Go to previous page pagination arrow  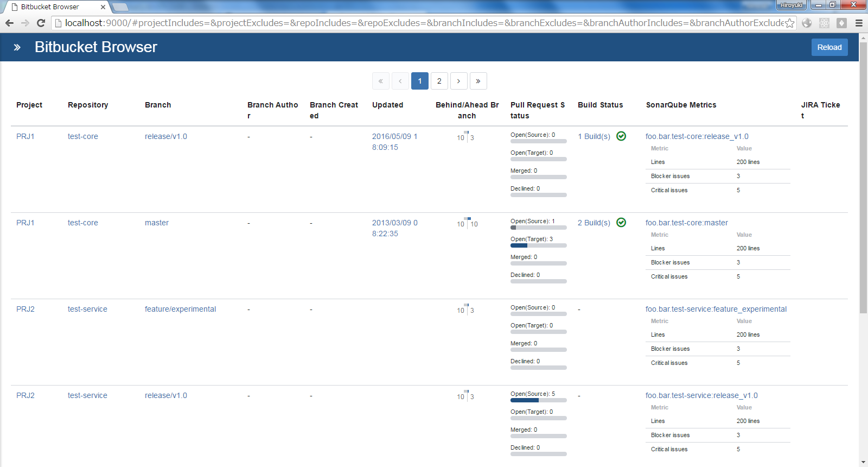point(400,81)
